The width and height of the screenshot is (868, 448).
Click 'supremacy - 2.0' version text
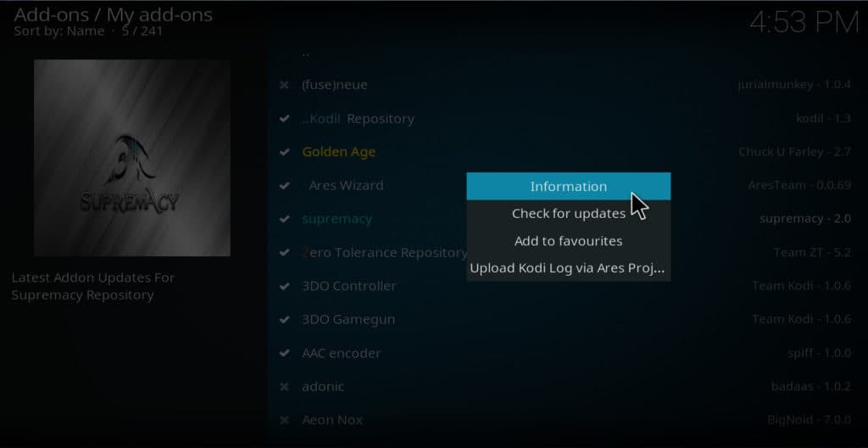[805, 219]
